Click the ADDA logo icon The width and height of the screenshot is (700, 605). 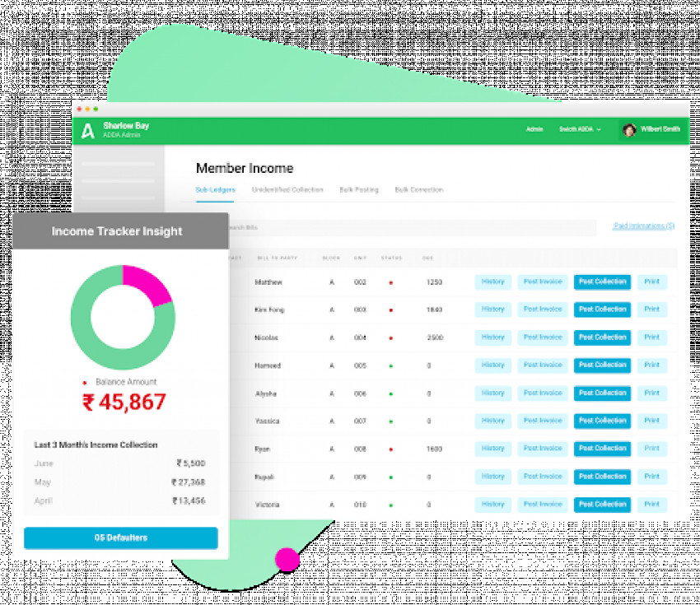[88, 130]
